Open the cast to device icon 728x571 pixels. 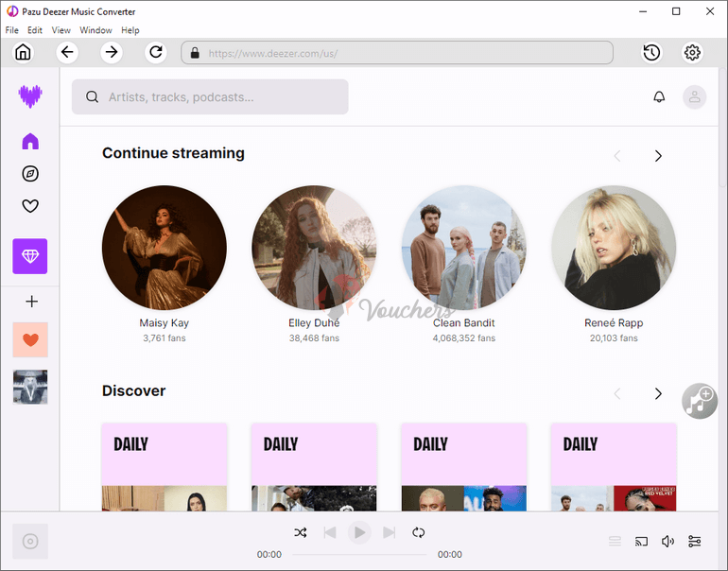coord(641,542)
